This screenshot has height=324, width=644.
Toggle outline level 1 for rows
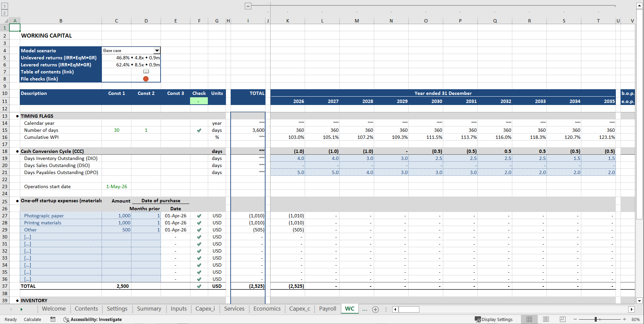tap(4, 6)
